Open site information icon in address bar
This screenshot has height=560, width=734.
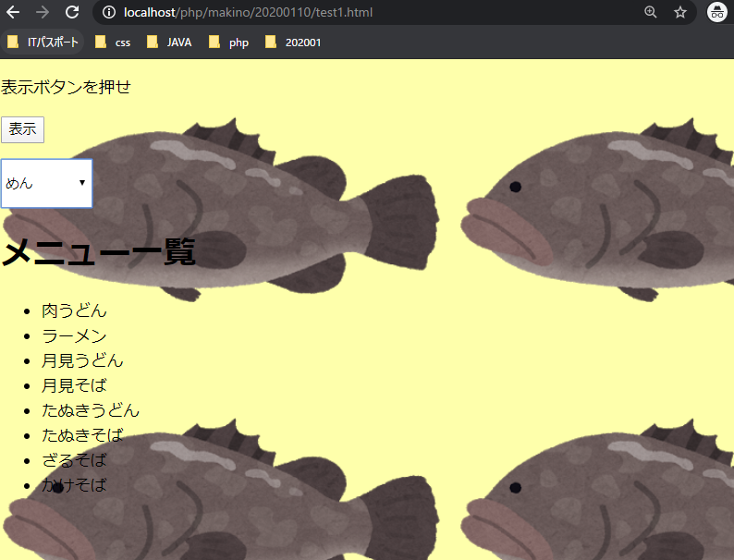pos(109,12)
